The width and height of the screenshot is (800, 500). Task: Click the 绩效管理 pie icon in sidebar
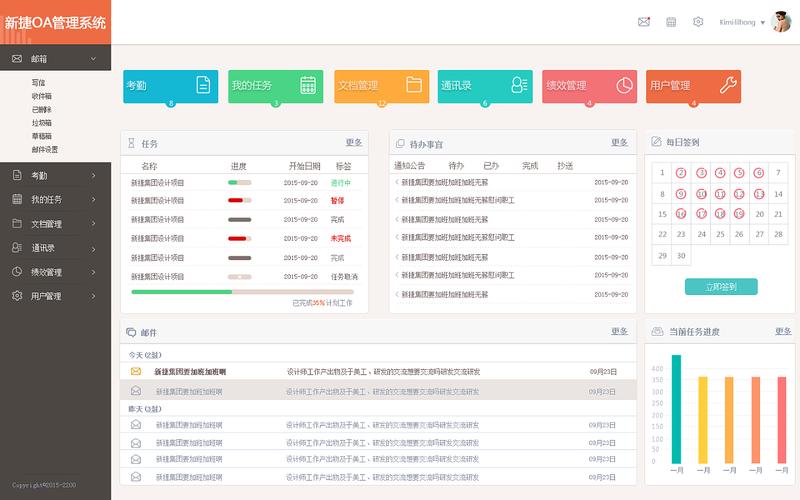point(17,271)
